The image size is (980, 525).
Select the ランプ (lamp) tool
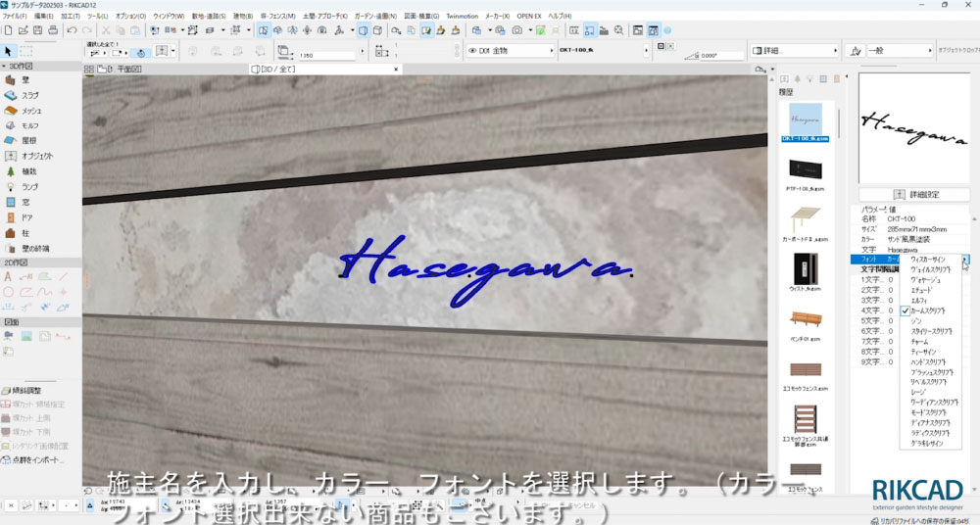(x=29, y=186)
